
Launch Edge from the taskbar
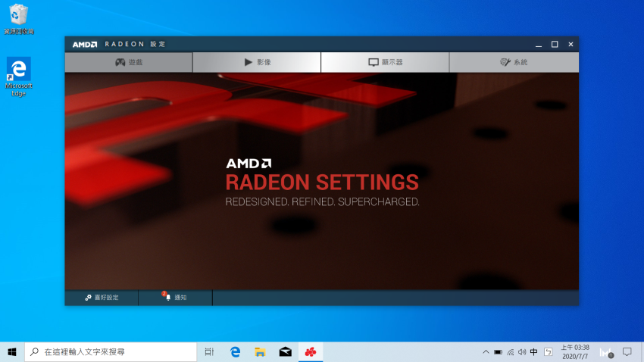pos(235,351)
